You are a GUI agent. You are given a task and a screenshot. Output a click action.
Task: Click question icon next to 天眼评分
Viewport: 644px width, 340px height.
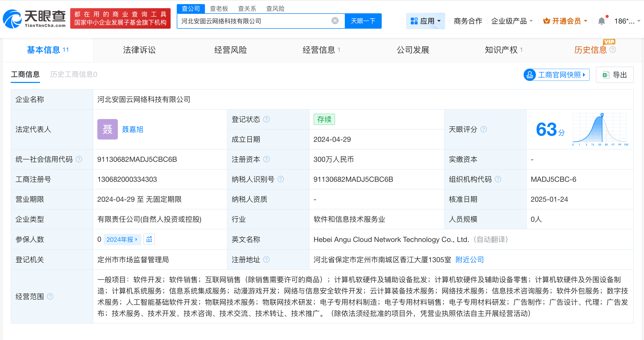tap(484, 129)
